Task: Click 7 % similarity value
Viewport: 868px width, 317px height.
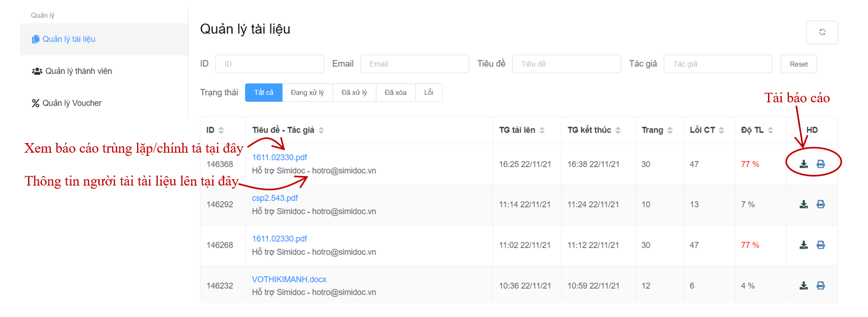Action: 748,205
